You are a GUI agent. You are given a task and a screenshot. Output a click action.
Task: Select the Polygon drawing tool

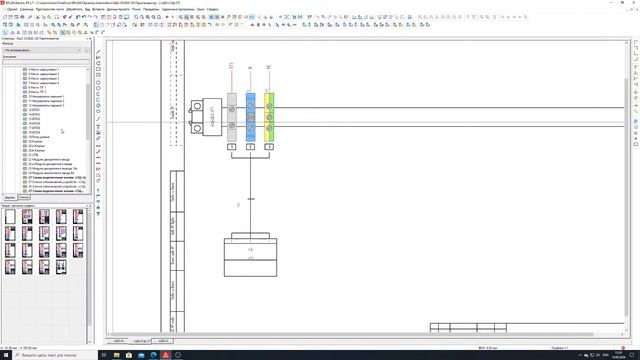click(x=98, y=63)
